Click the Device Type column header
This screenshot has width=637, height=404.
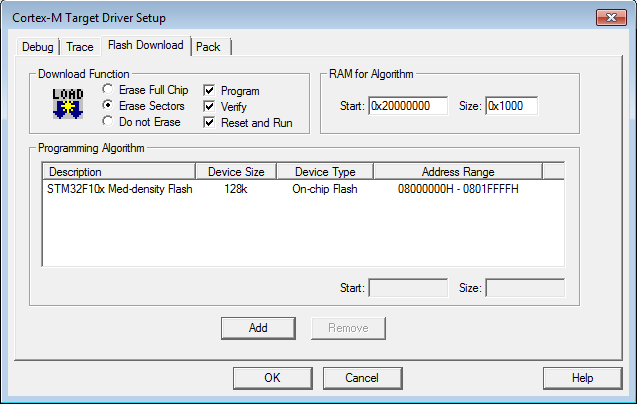(325, 172)
